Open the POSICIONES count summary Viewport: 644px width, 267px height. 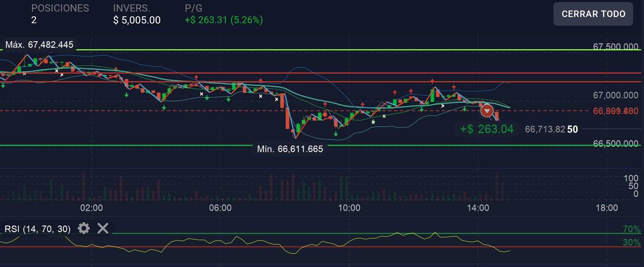click(x=60, y=14)
